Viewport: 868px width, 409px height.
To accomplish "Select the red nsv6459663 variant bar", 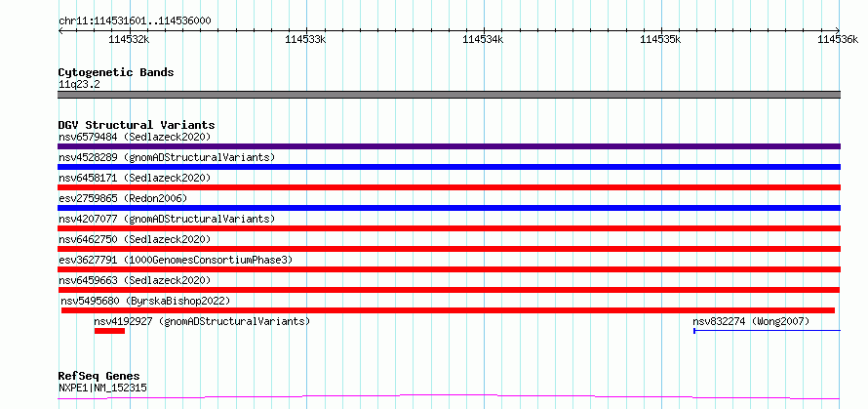I will click(x=449, y=290).
